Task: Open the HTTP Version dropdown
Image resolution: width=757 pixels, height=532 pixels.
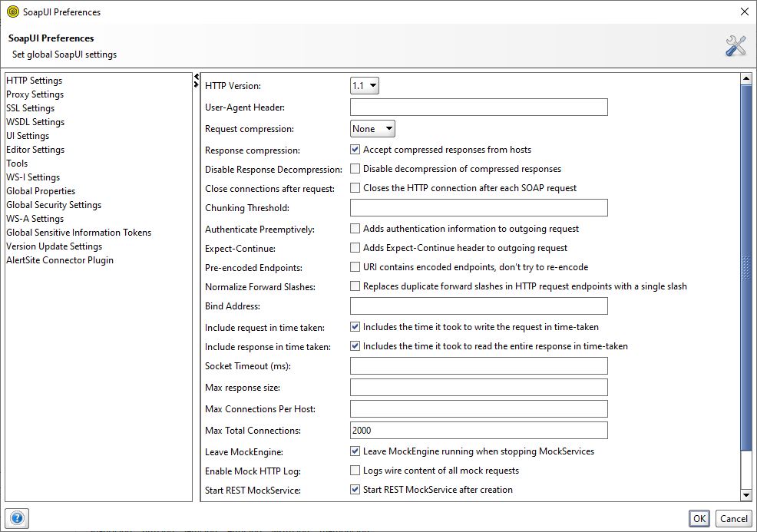Action: (x=365, y=86)
